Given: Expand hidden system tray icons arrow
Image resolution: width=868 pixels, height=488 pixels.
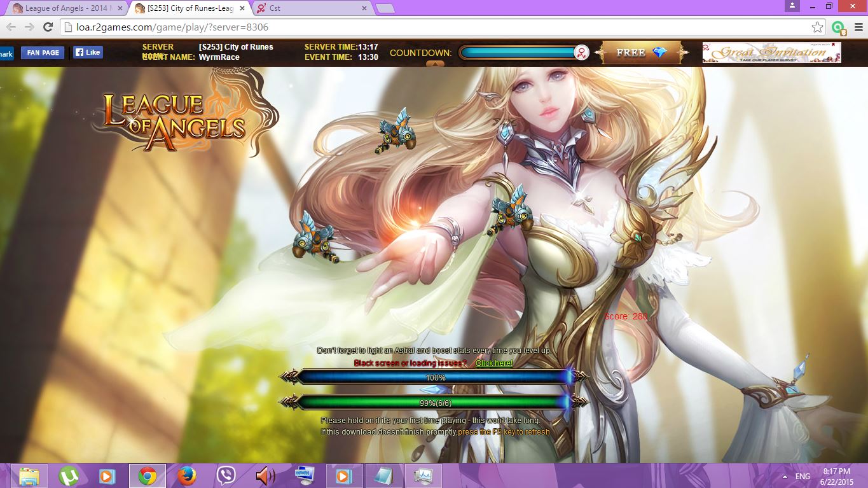Looking at the screenshot, I should click(x=785, y=477).
